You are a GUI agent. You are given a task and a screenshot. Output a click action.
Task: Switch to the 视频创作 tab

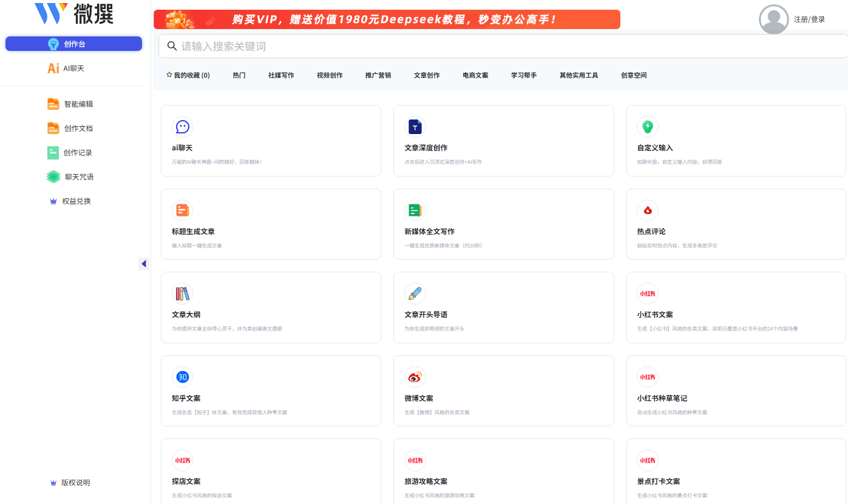point(330,75)
